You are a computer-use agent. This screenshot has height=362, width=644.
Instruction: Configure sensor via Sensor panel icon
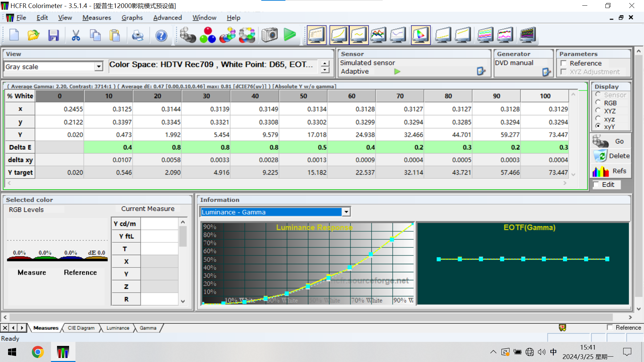click(481, 71)
